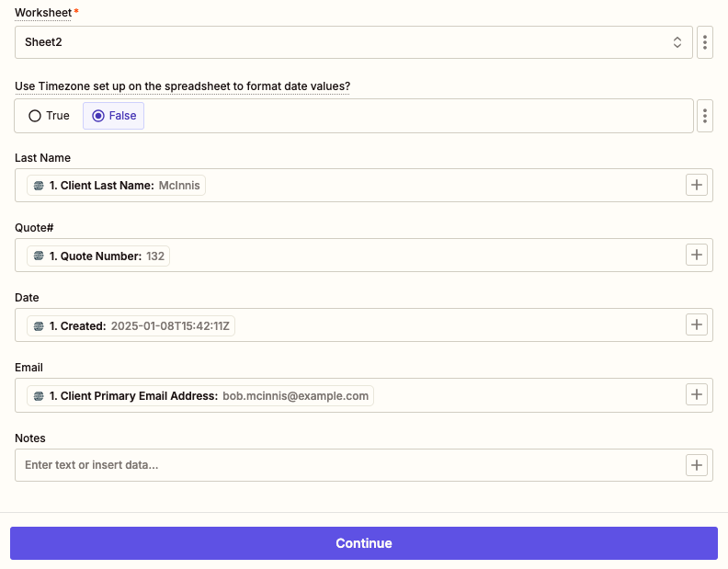Open three-dot menu beside Worksheet dropdown
Viewport: 728px width, 569px height.
coord(705,42)
